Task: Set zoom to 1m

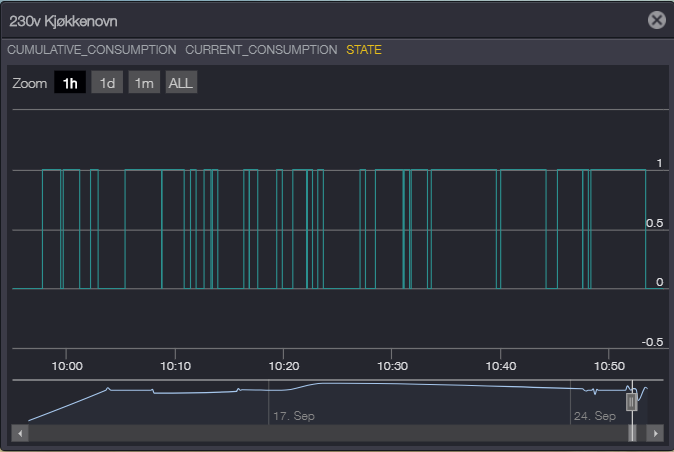Action: [x=144, y=82]
